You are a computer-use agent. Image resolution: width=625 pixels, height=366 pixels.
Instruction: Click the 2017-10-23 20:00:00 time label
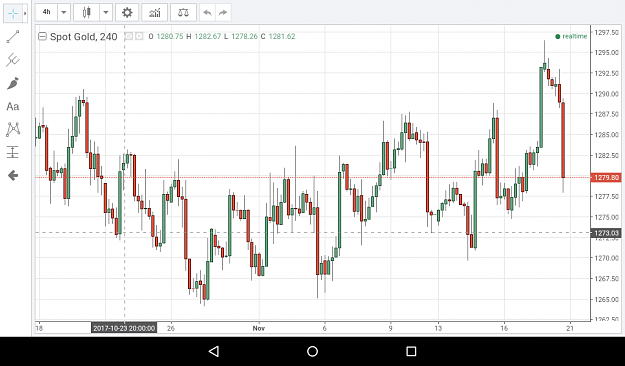[x=124, y=328]
